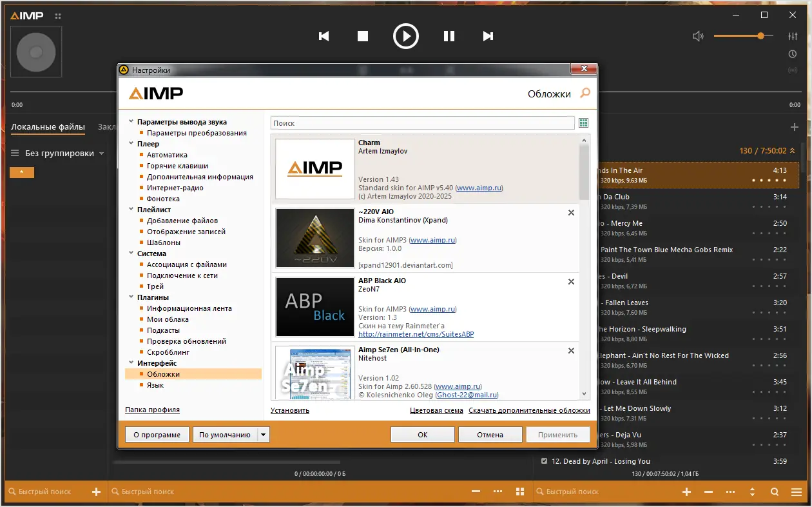Remove tracks with the playlist's minus icon at the bottom right

[709, 492]
